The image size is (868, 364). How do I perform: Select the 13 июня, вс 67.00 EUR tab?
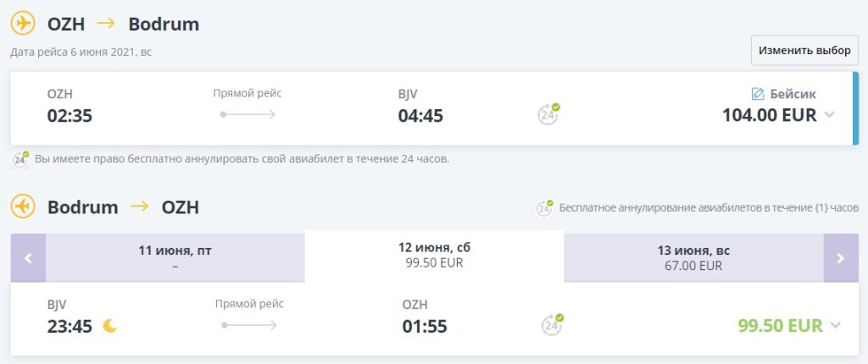point(693,257)
